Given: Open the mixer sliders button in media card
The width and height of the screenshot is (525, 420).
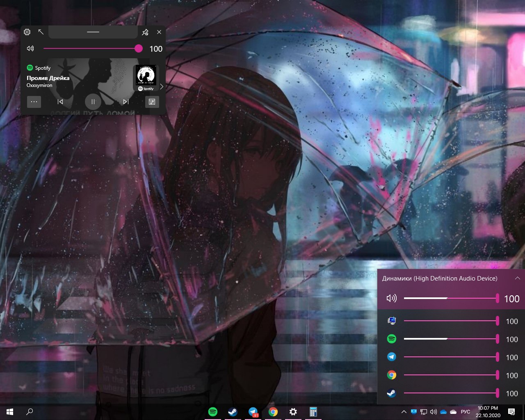Looking at the screenshot, I should point(152,102).
